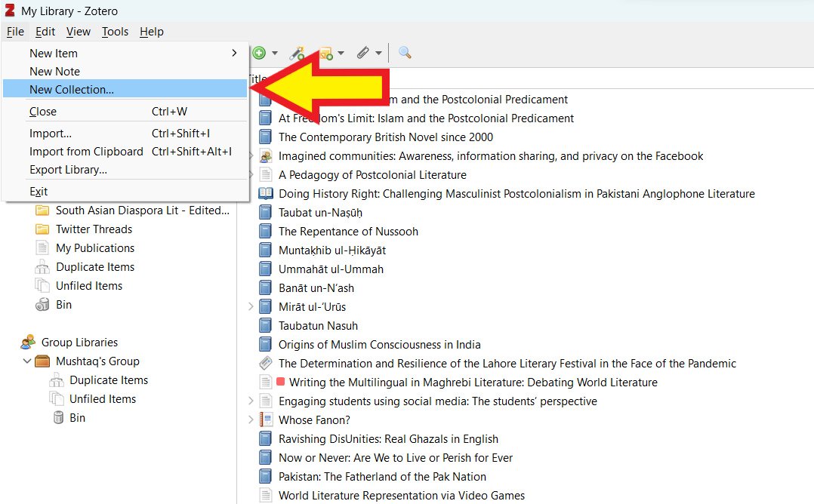Click the green New Item plus icon
Screen dimensions: 814x504
259,53
